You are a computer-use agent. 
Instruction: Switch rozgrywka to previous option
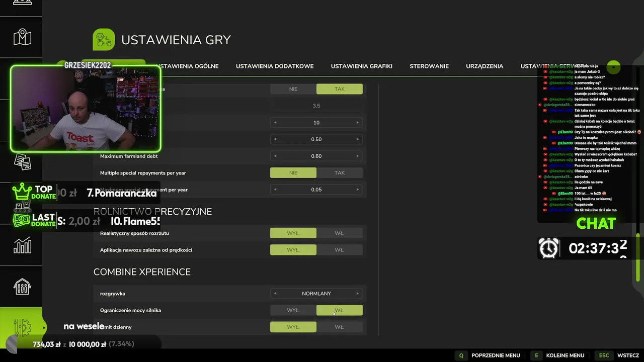click(275, 294)
